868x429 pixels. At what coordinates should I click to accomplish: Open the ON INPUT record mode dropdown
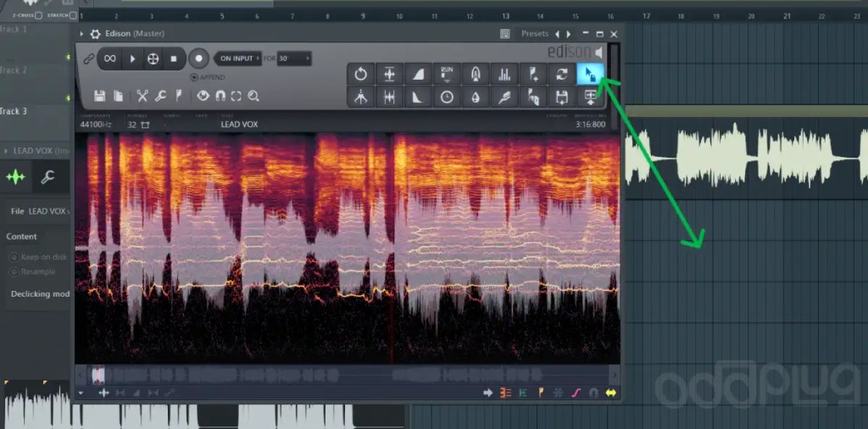pyautogui.click(x=238, y=58)
